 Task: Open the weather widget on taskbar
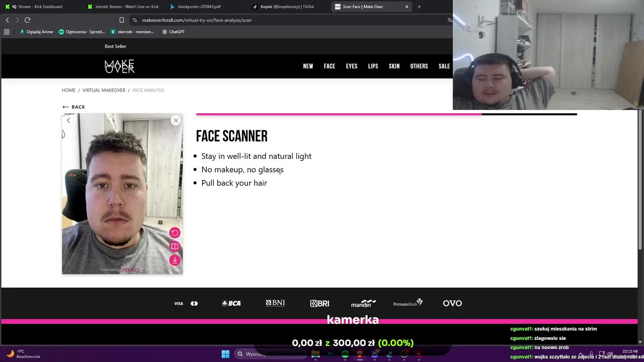coord(24,354)
